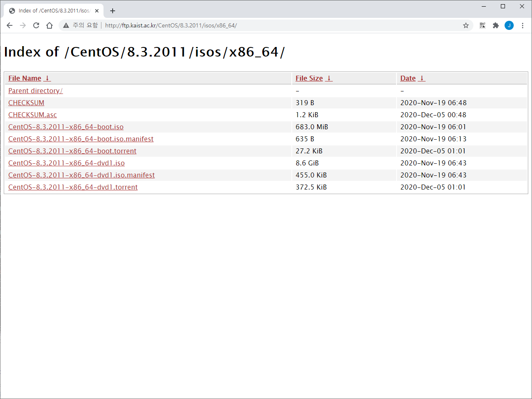Viewport: 532px width, 399px height.
Task: Reload the current page
Action: point(36,25)
